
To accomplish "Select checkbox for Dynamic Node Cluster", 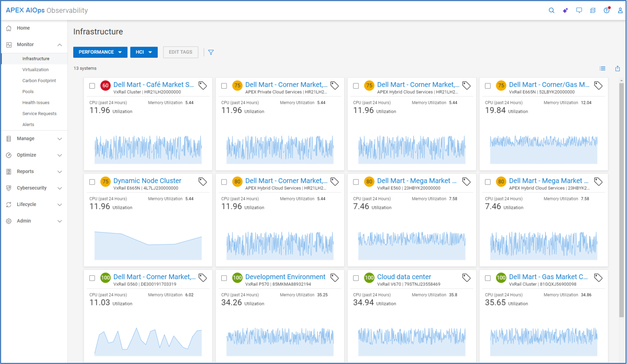I will tap(92, 182).
